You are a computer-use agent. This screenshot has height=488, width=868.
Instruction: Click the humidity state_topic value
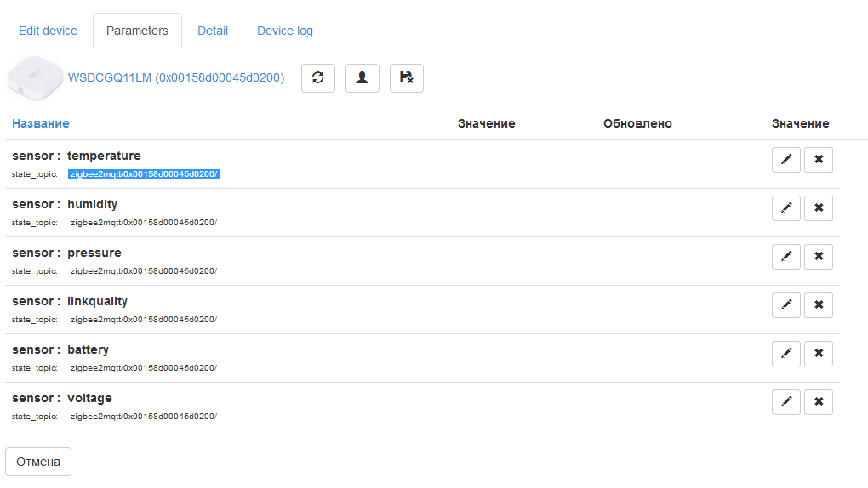coord(144,223)
